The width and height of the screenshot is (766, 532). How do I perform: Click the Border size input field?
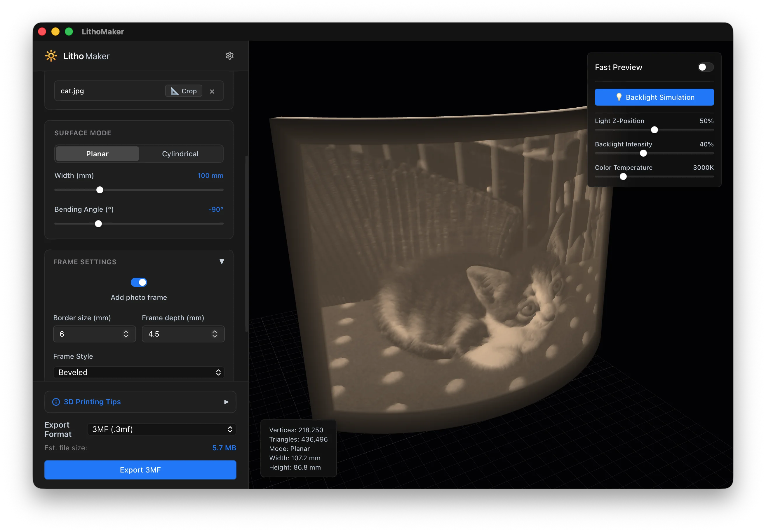pyautogui.click(x=94, y=334)
